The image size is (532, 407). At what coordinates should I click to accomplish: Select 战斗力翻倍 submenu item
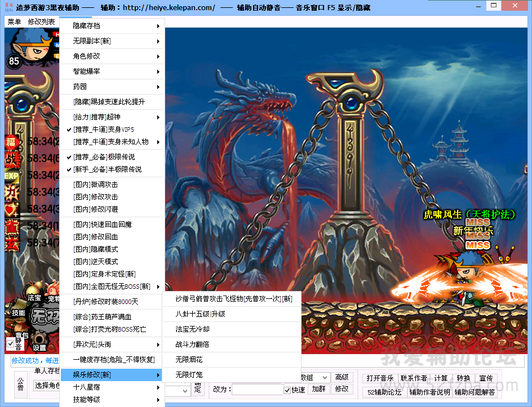(232, 345)
